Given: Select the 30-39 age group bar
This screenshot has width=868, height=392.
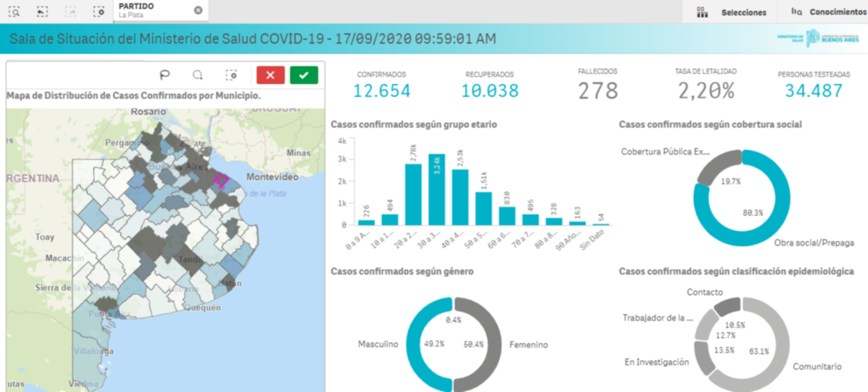Looking at the screenshot, I should [437, 190].
